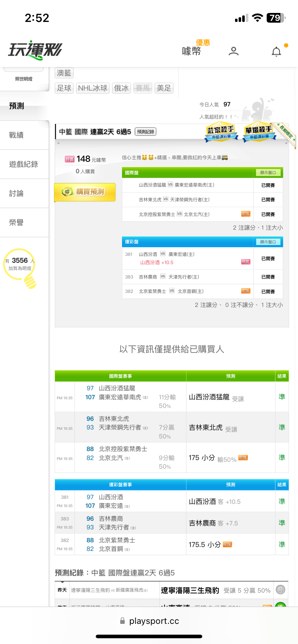Click the 山西汾酒 +10.5 free pick
This screenshot has width=298, height=644.
[x=157, y=263]
